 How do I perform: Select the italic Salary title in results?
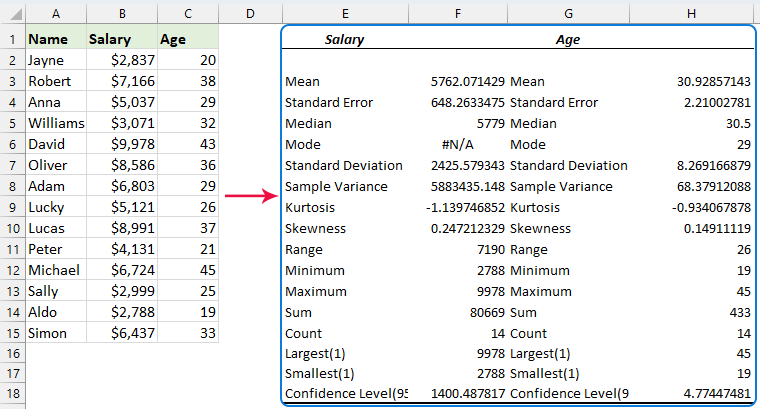pos(344,40)
